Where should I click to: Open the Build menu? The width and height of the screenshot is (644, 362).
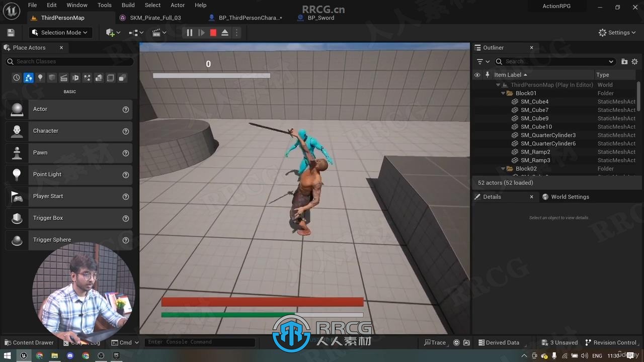click(x=128, y=5)
